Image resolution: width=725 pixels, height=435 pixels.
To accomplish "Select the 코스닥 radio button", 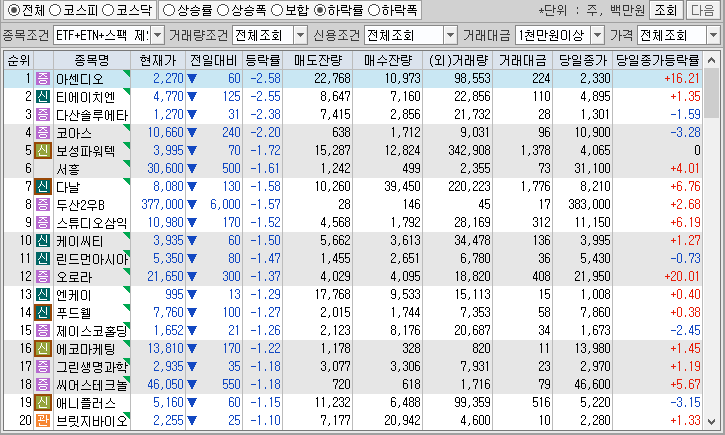I will tap(108, 10).
